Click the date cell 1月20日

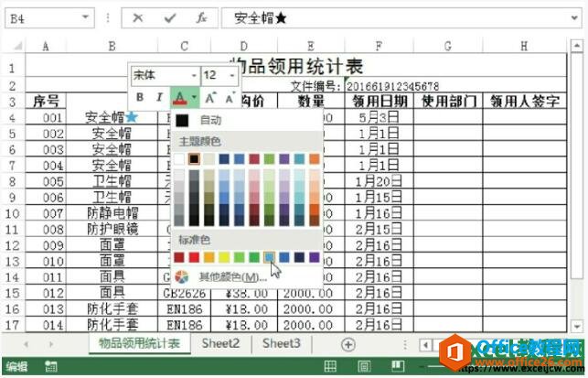click(x=380, y=181)
